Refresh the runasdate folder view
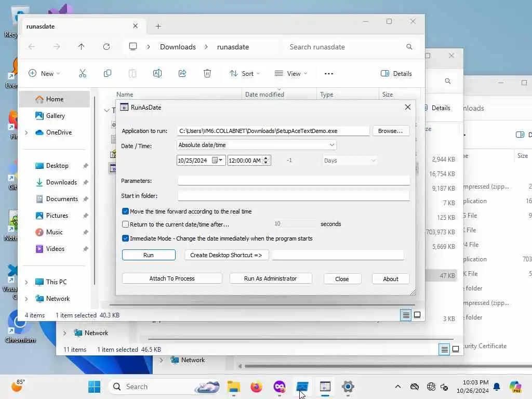Screen dimensions: 532x399 (x=107, y=47)
